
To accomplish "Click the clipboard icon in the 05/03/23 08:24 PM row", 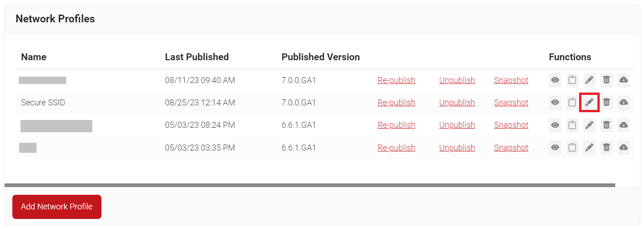I will pyautogui.click(x=572, y=125).
